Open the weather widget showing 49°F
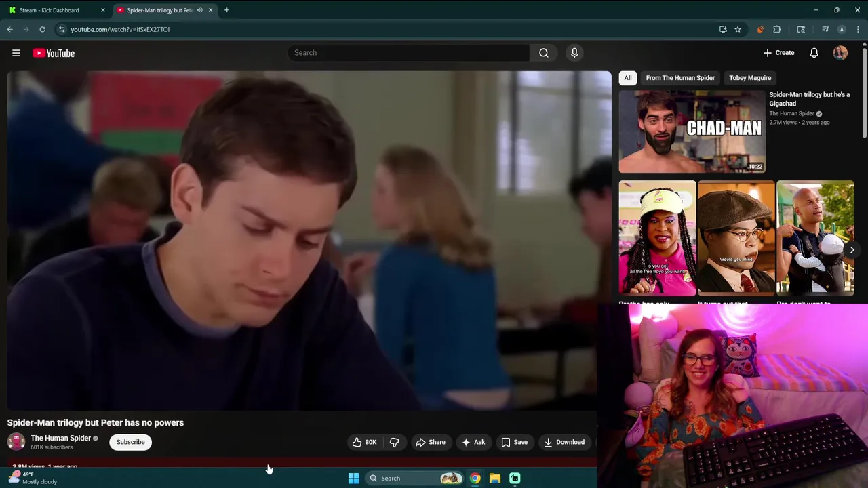The image size is (868, 488). [x=34, y=478]
